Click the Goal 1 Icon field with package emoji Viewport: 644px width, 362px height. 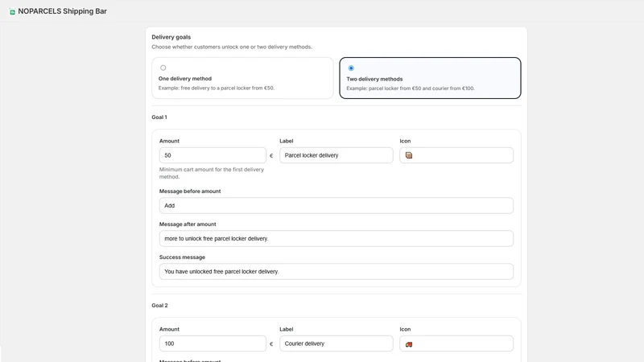456,155
